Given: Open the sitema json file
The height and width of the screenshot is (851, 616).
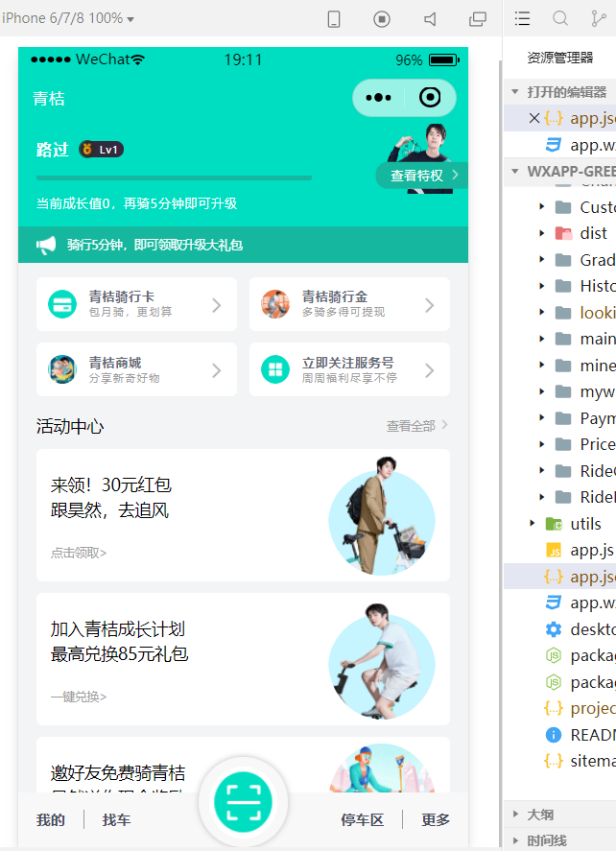Looking at the screenshot, I should click(x=559, y=761).
